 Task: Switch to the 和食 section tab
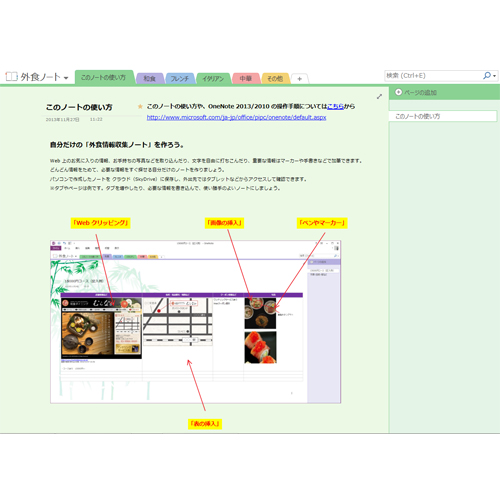click(x=150, y=79)
